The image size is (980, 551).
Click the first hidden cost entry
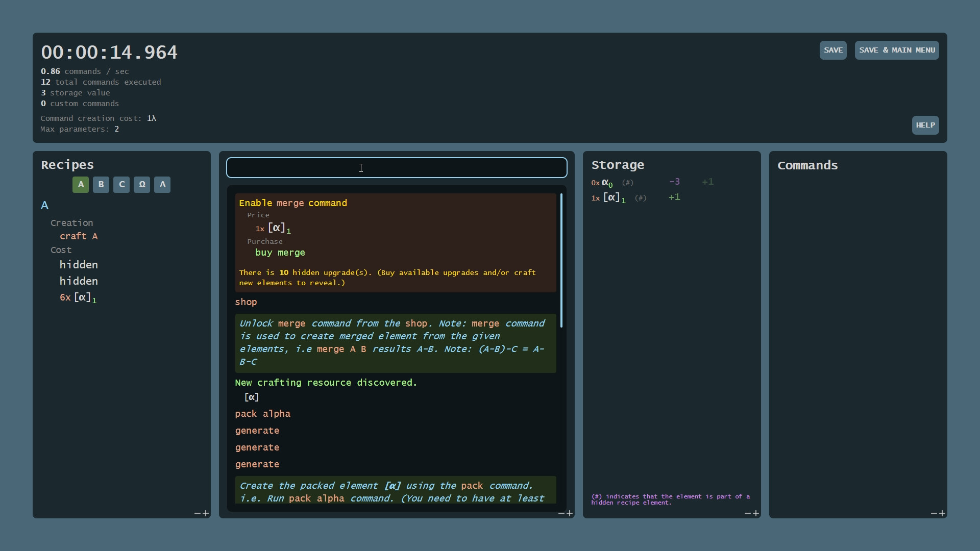click(79, 264)
